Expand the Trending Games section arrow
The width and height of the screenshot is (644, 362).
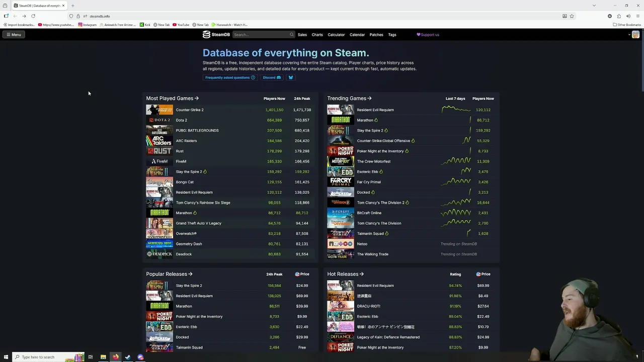tap(369, 99)
